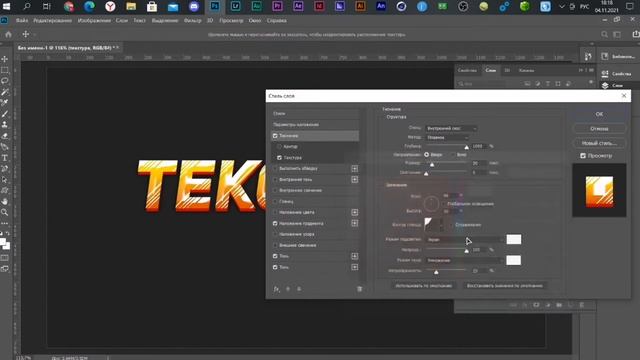
Task: Select the Move tool in the toolbar
Action: [5, 59]
